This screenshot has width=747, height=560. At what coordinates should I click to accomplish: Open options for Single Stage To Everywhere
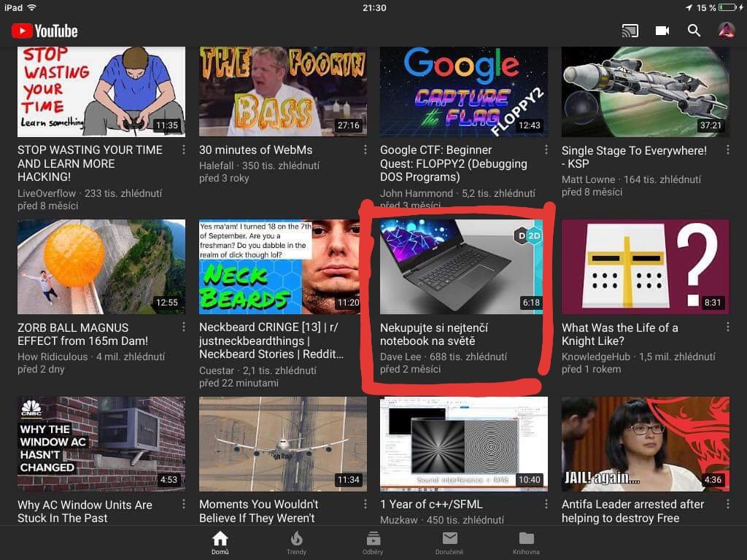(727, 150)
